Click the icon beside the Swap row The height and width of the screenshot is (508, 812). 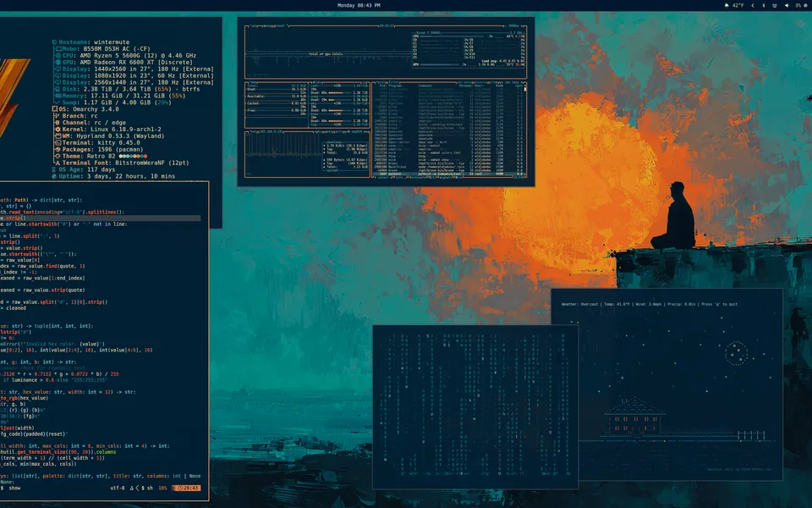pyautogui.click(x=58, y=102)
